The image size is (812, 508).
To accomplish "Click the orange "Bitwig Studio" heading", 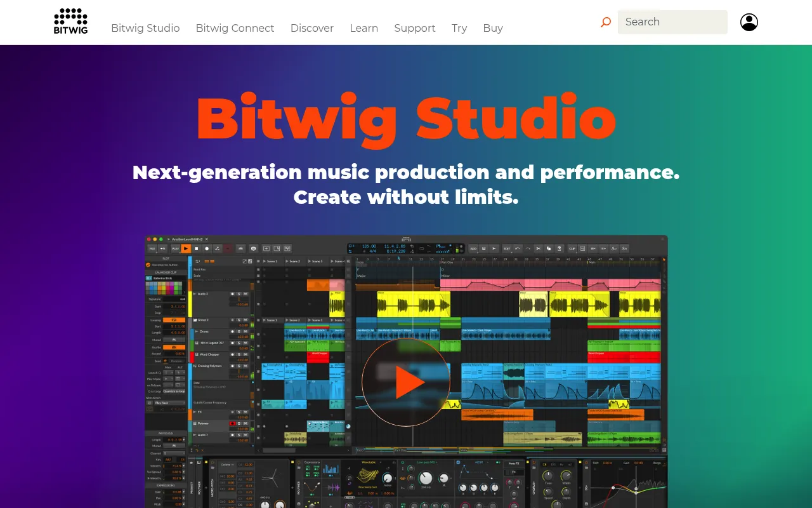I will pyautogui.click(x=406, y=119).
